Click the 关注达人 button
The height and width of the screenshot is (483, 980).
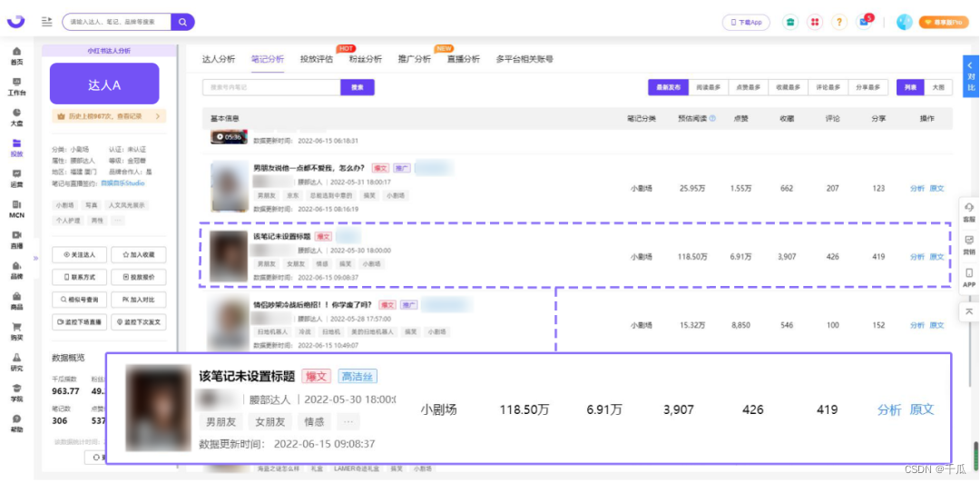pyautogui.click(x=79, y=254)
